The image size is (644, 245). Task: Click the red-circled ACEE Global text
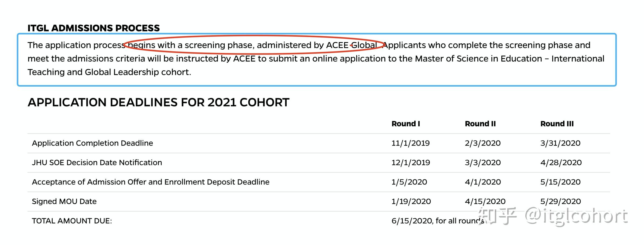(351, 45)
